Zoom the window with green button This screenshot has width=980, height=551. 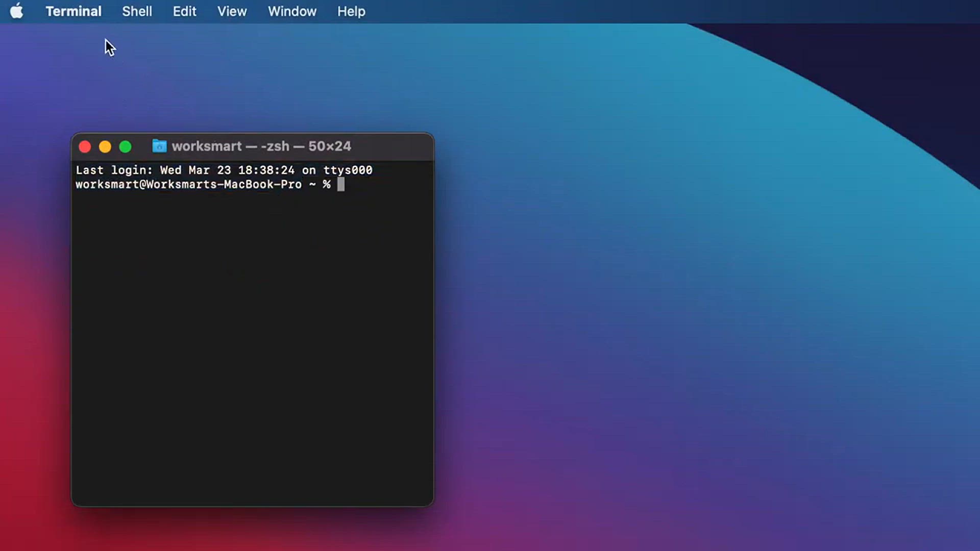point(125,147)
